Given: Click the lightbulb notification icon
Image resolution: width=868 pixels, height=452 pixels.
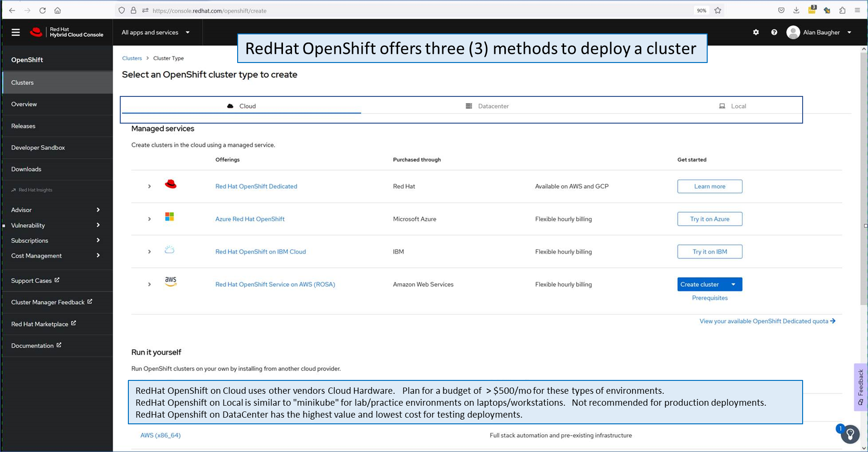Looking at the screenshot, I should 850,434.
